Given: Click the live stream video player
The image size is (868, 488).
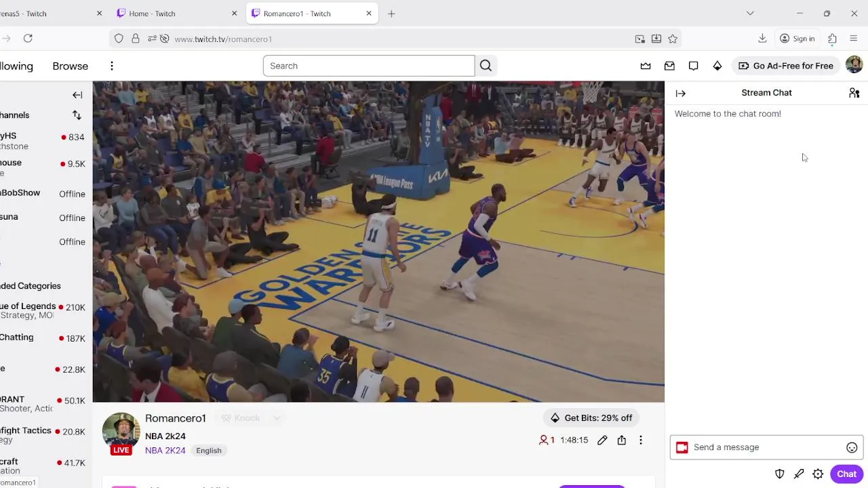Looking at the screenshot, I should (378, 242).
